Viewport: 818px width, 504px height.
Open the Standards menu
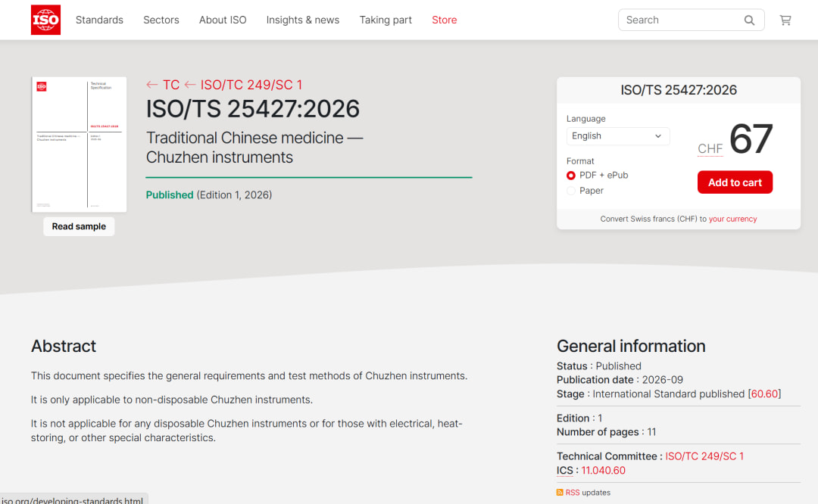point(100,20)
